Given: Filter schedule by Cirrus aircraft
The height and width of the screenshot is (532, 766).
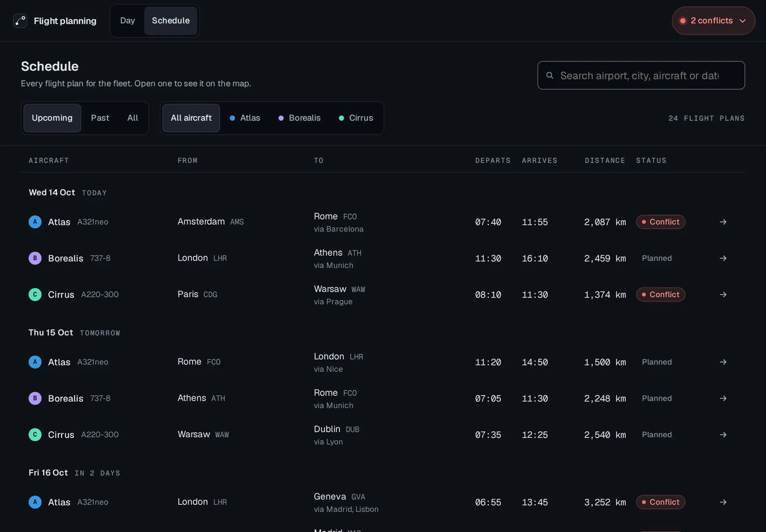Looking at the screenshot, I should (x=356, y=118).
